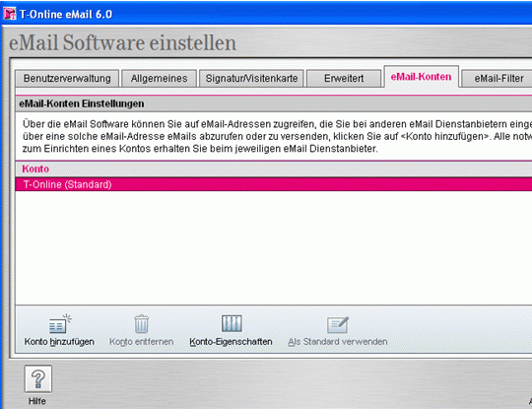
Task: Click the Als Standard verwenden label
Action: [338, 342]
